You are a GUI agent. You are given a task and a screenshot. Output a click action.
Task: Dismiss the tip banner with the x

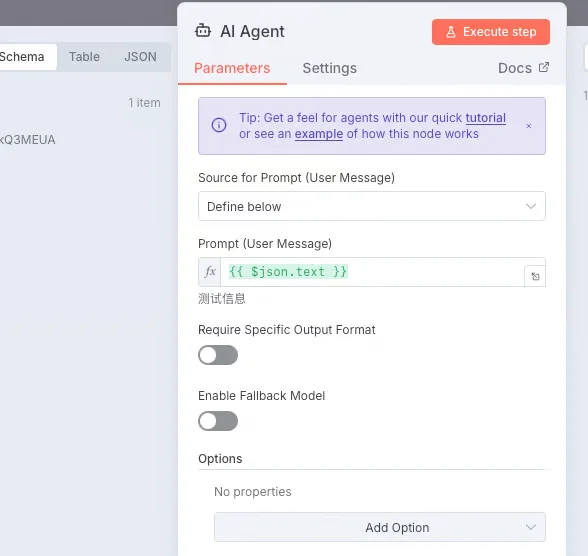tap(529, 126)
